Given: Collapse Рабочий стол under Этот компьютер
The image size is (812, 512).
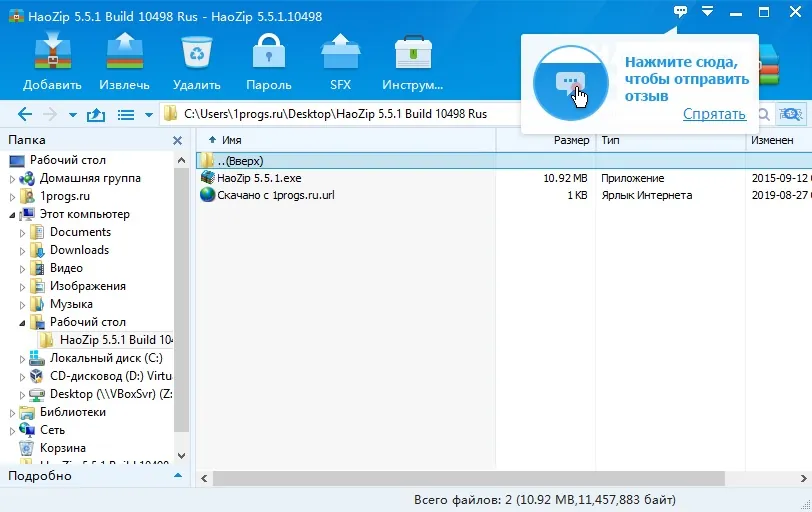Looking at the screenshot, I should pyautogui.click(x=22, y=323).
